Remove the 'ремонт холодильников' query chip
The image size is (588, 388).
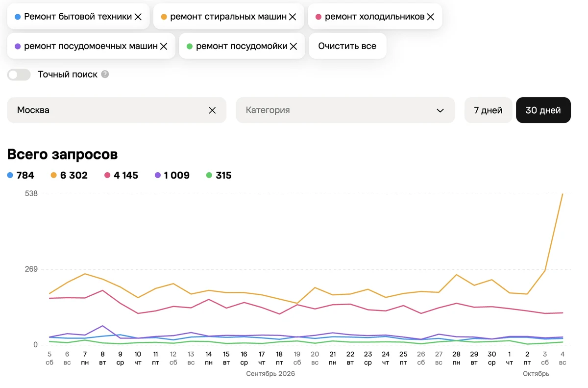(430, 17)
